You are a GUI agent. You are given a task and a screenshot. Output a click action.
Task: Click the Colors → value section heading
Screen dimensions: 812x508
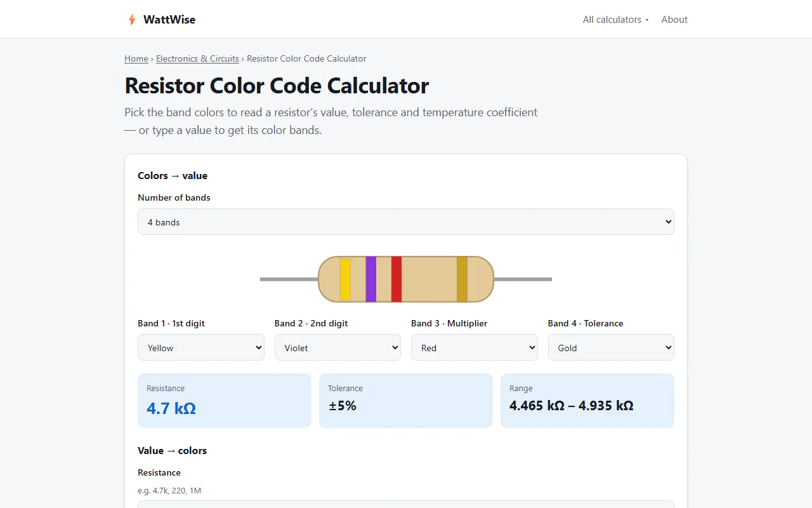coord(173,175)
